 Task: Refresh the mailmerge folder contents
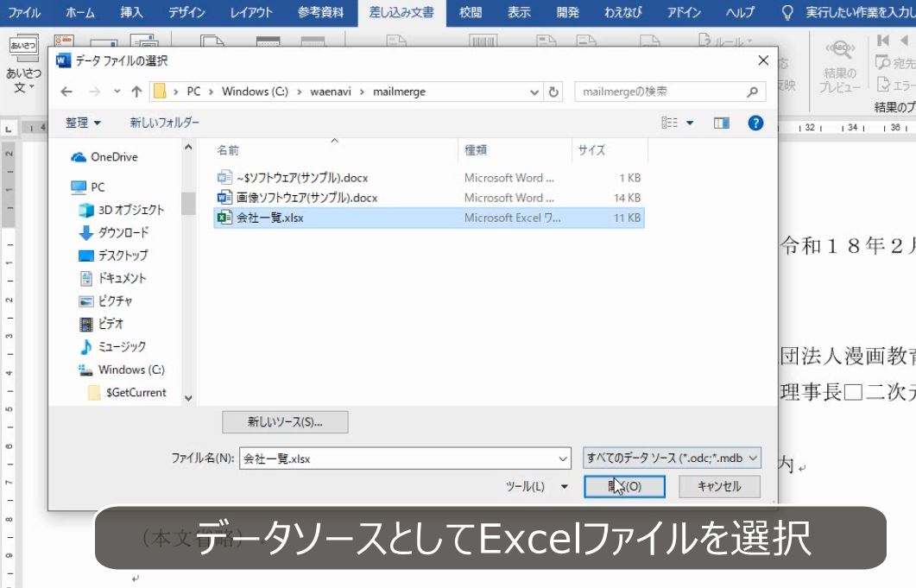coord(553,91)
